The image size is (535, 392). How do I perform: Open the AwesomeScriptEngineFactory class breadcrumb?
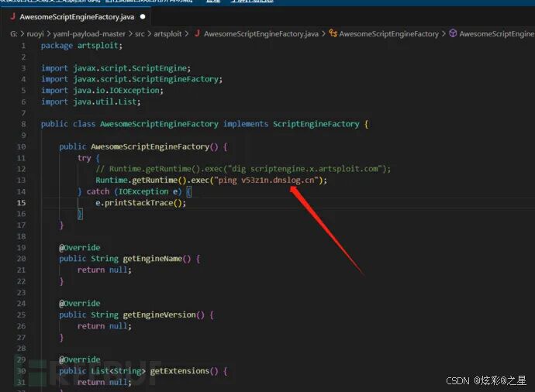point(389,34)
